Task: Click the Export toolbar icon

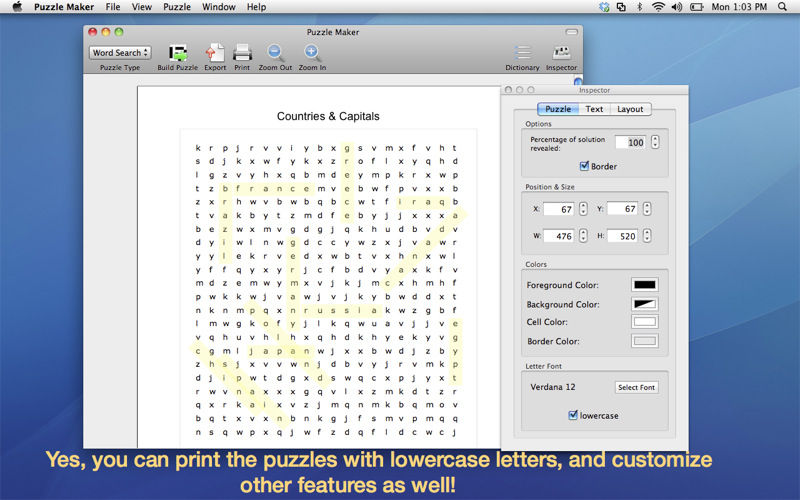Action: pyautogui.click(x=215, y=53)
